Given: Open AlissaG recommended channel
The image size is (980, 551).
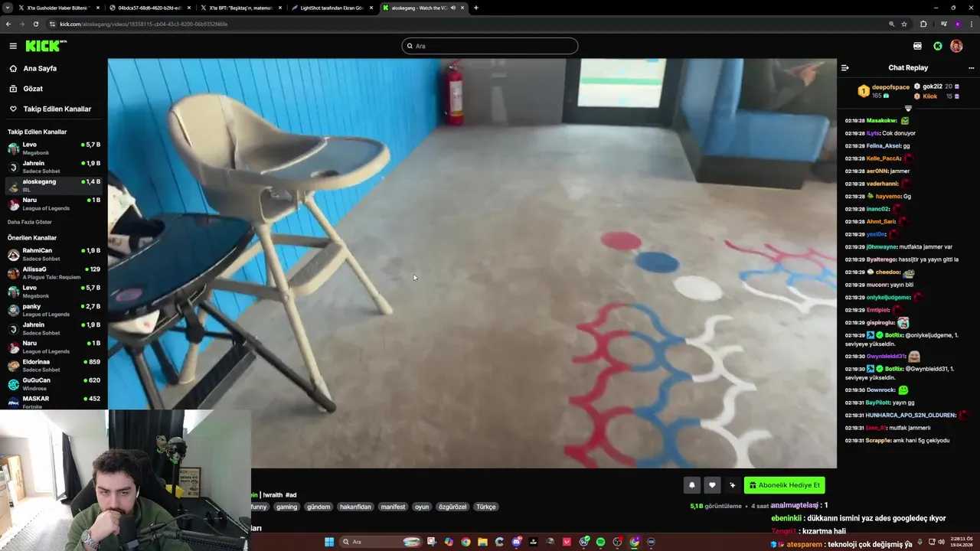Looking at the screenshot, I should click(54, 272).
